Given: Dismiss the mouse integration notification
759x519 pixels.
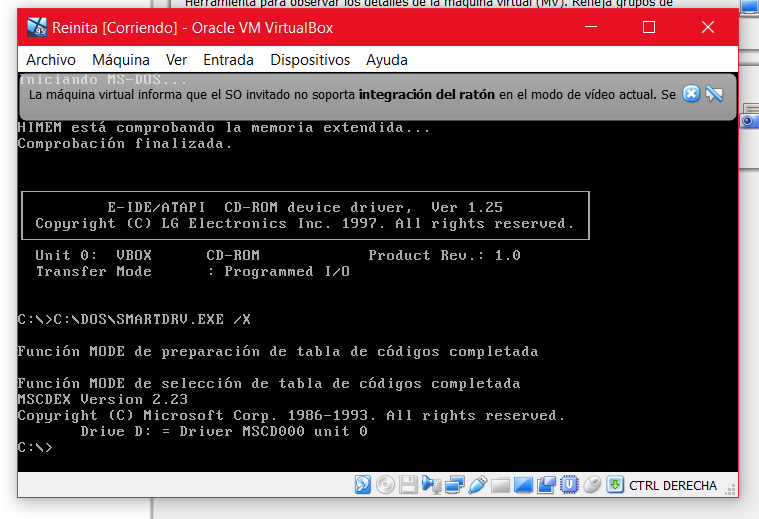Looking at the screenshot, I should 691,93.
